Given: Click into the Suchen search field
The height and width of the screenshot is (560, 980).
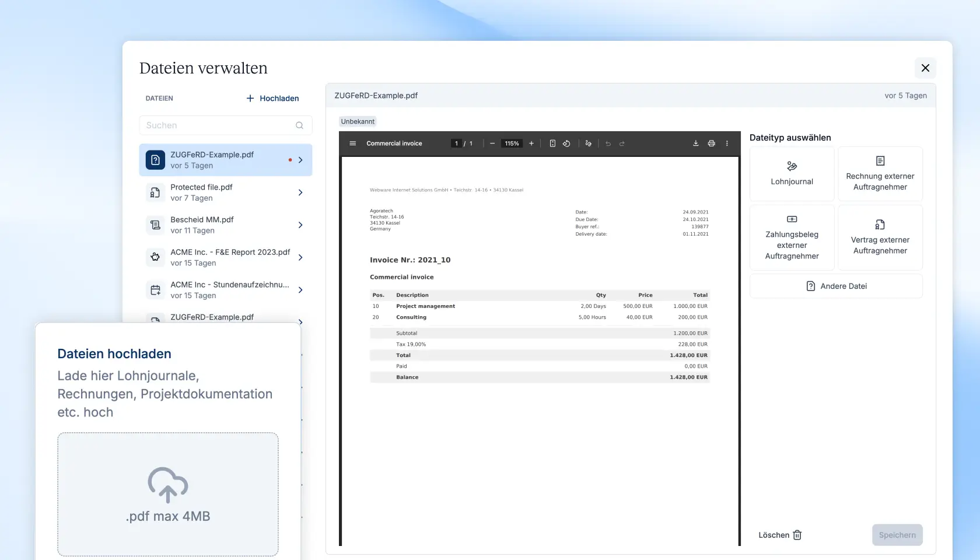Looking at the screenshot, I should pos(219,125).
